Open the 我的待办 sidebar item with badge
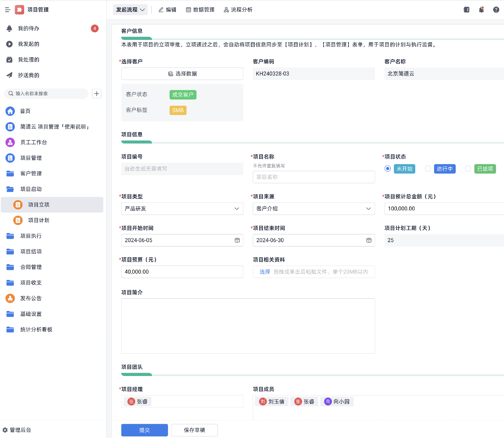This screenshot has width=504, height=438. pyautogui.click(x=29, y=28)
